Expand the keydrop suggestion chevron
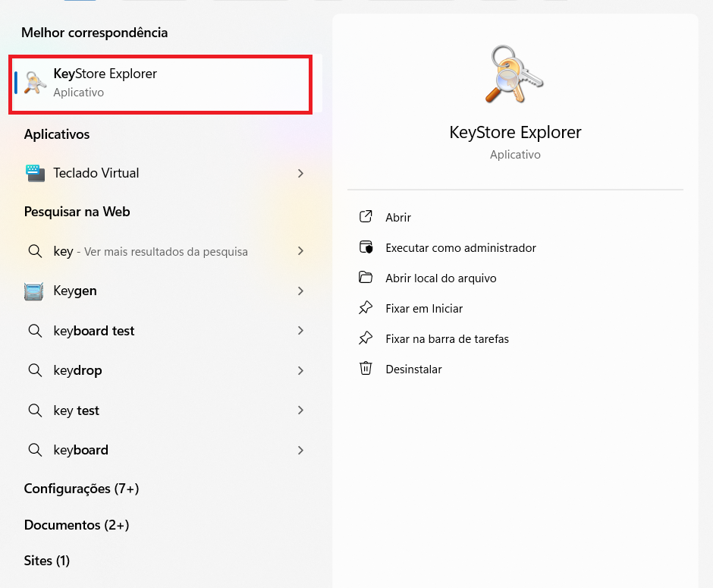This screenshot has height=588, width=713. [x=300, y=370]
